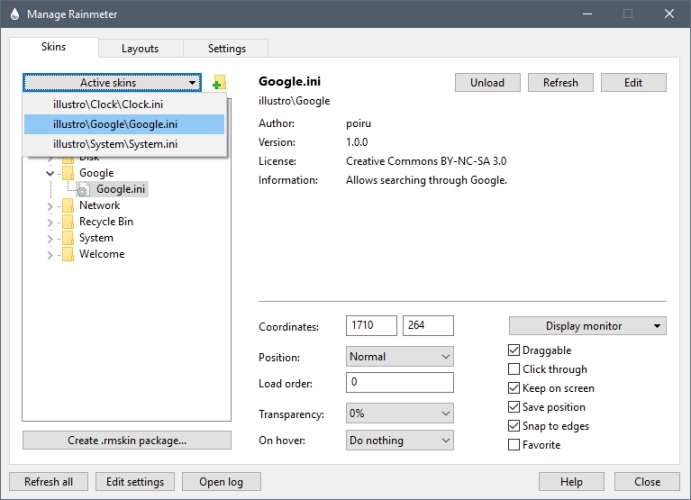
Task: Click the X coordinate field 1710
Action: click(372, 326)
